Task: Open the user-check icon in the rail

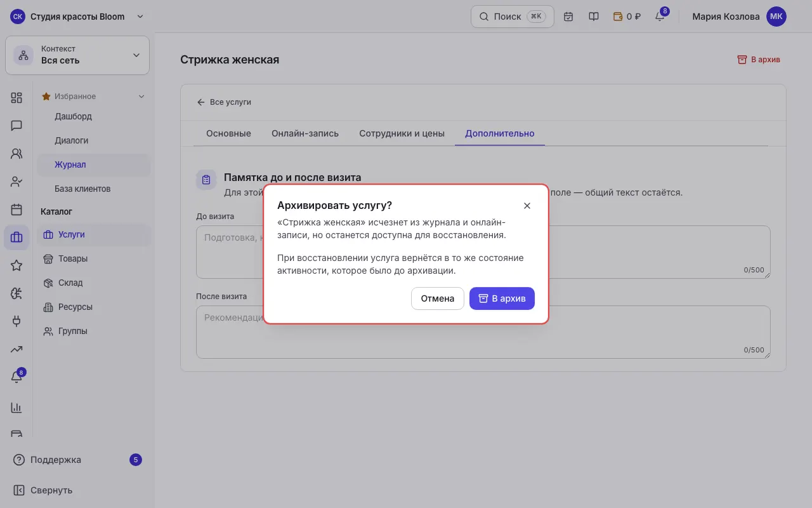Action: [16, 182]
